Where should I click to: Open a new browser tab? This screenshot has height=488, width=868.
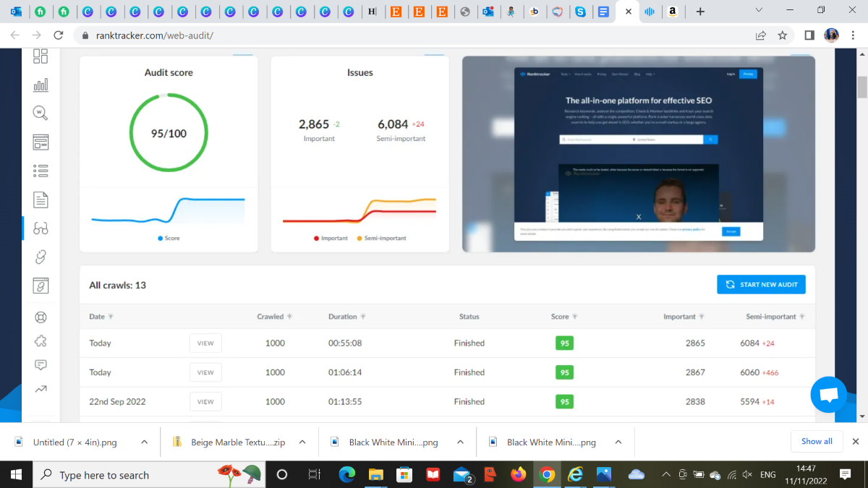(x=699, y=12)
